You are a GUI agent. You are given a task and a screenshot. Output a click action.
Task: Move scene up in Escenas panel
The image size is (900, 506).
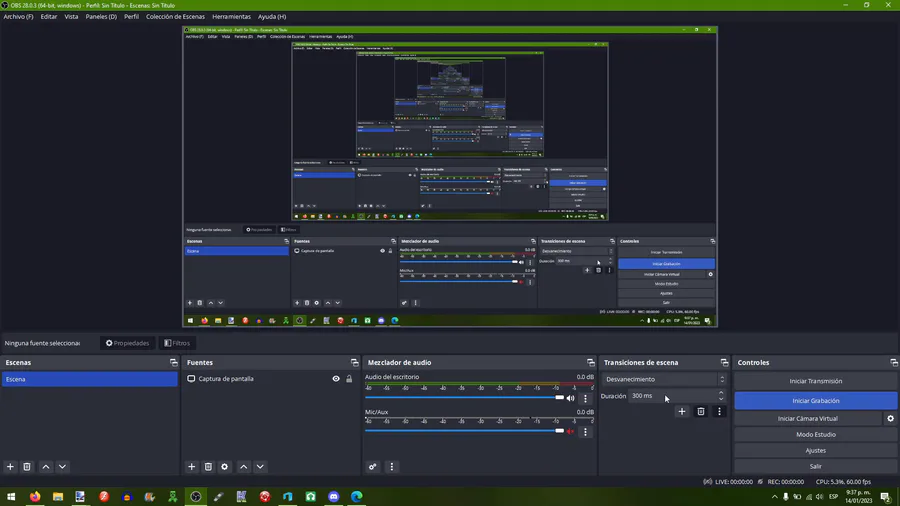tap(46, 466)
